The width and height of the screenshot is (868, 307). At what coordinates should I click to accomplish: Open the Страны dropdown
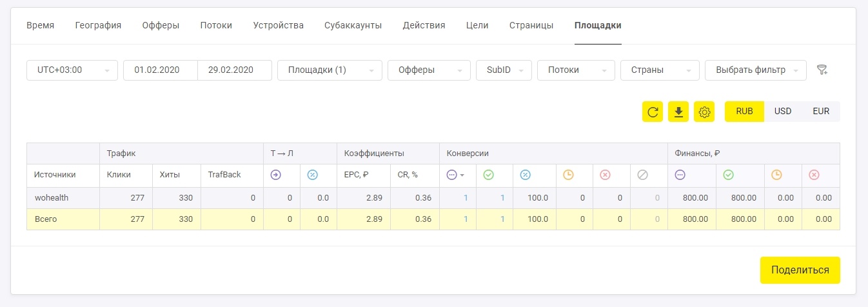point(660,70)
